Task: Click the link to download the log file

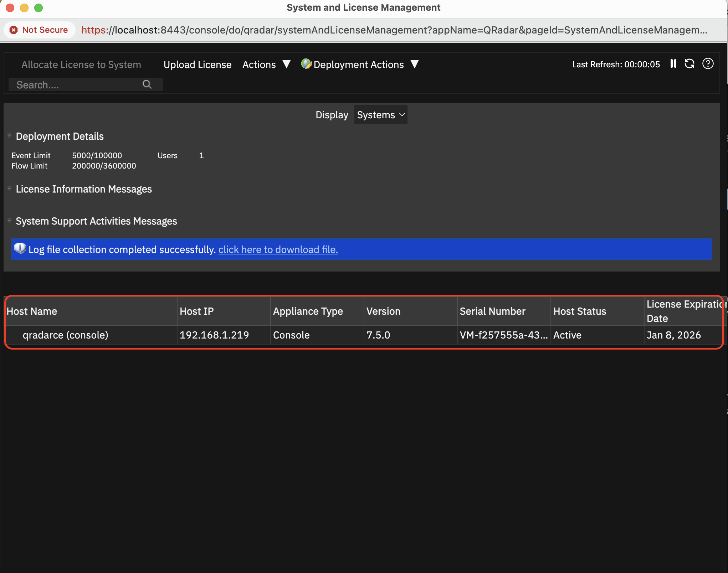Action: click(278, 249)
